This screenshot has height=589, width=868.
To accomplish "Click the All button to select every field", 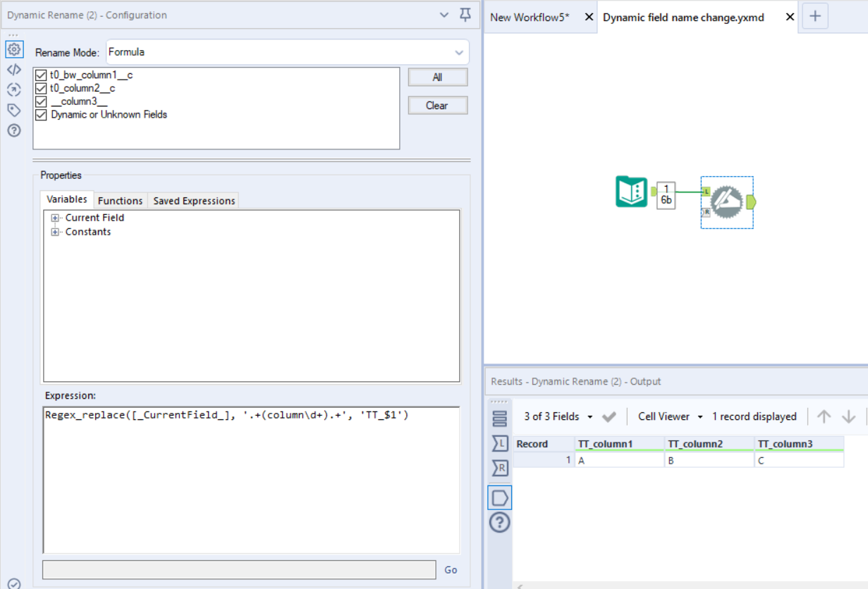I will pos(437,77).
